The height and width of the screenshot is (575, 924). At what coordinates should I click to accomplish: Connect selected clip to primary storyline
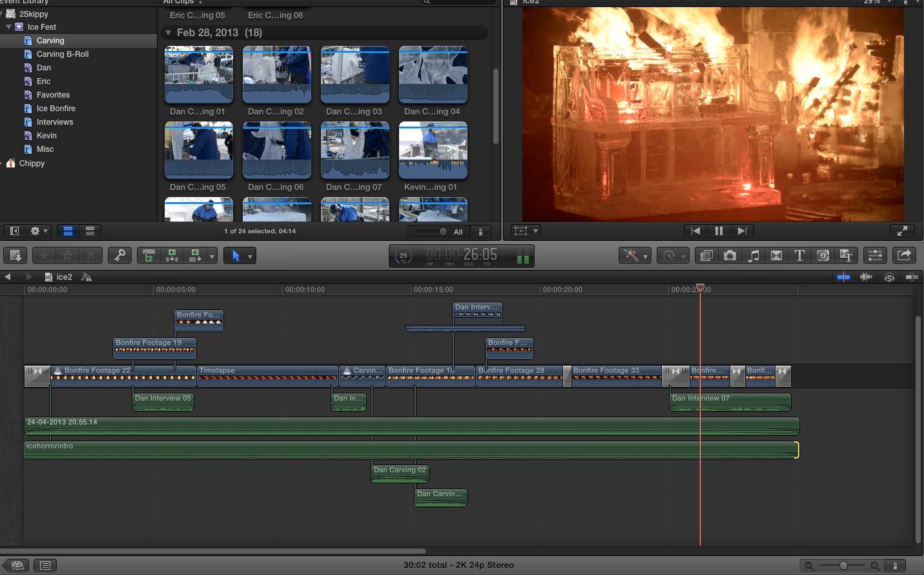click(x=149, y=256)
